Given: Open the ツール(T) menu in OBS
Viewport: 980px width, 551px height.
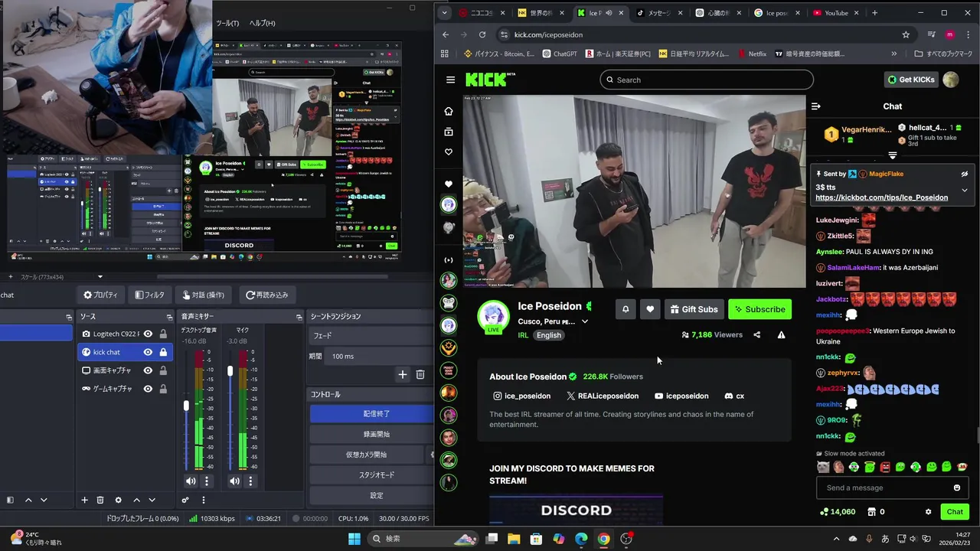Looking at the screenshot, I should click(227, 23).
